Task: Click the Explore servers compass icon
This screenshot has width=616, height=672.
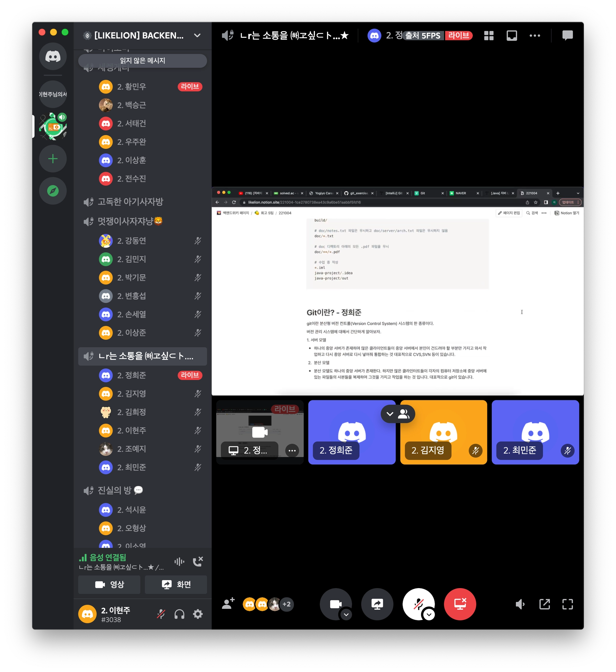Action: tap(53, 191)
